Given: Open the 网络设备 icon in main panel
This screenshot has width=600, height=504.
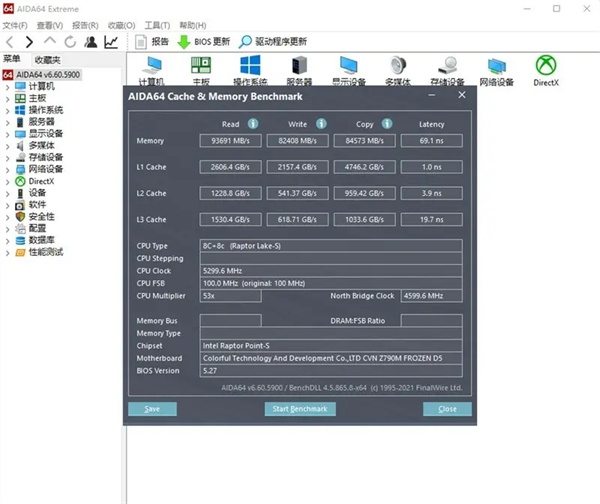Looking at the screenshot, I should click(496, 70).
